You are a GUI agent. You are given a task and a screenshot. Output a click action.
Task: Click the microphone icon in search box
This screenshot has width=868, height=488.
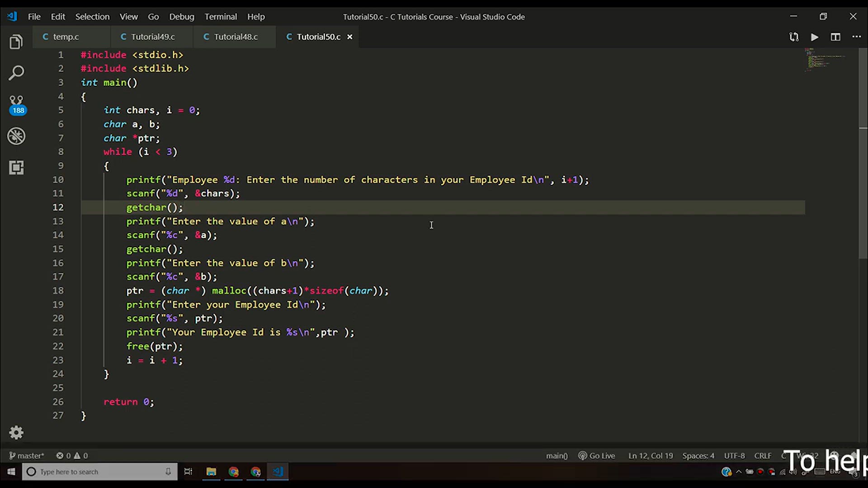pyautogui.click(x=168, y=472)
